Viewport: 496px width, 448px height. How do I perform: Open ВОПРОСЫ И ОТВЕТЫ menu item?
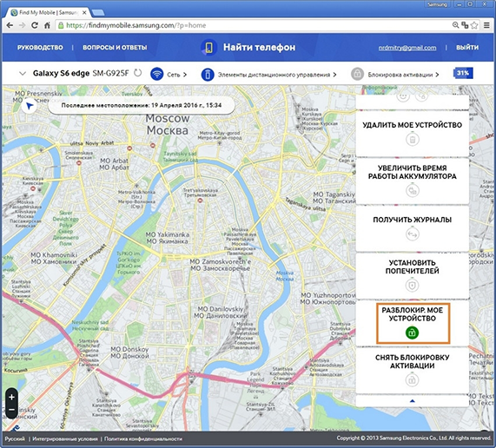pos(115,48)
